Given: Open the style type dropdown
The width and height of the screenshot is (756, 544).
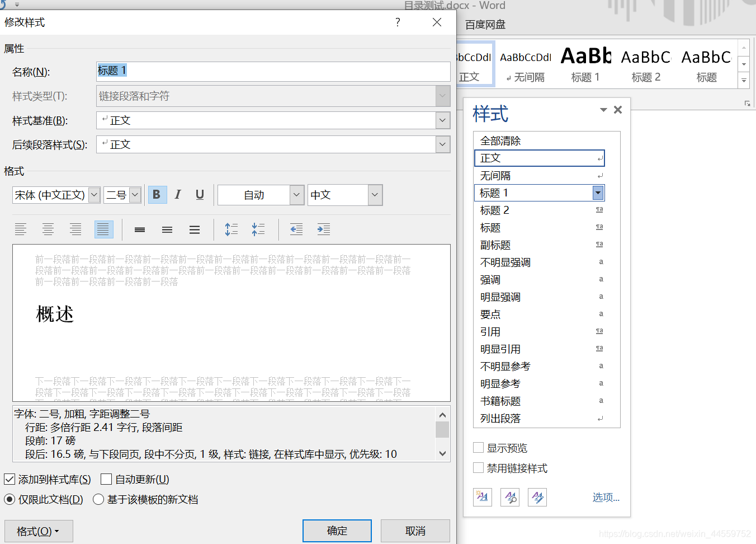Looking at the screenshot, I should coord(443,96).
